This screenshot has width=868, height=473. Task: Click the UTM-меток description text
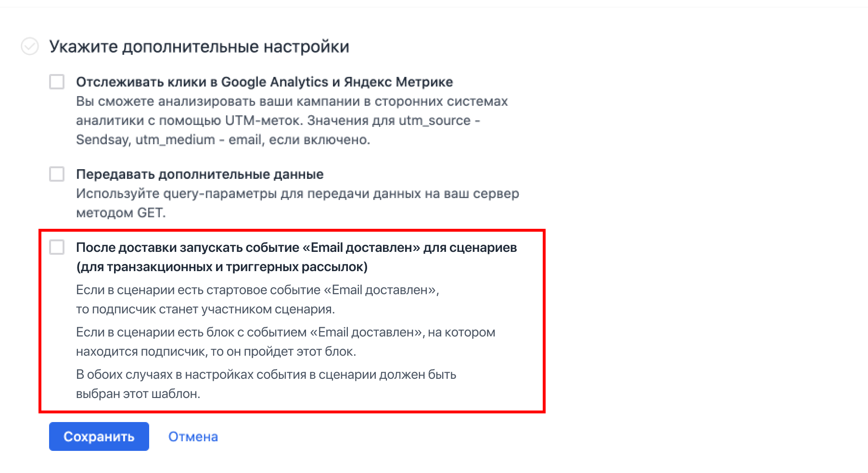coord(278,120)
